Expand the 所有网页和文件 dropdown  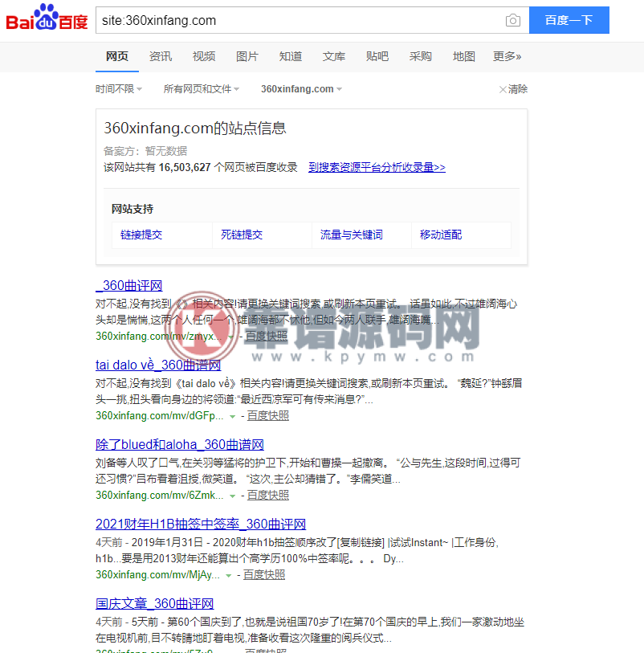201,89
